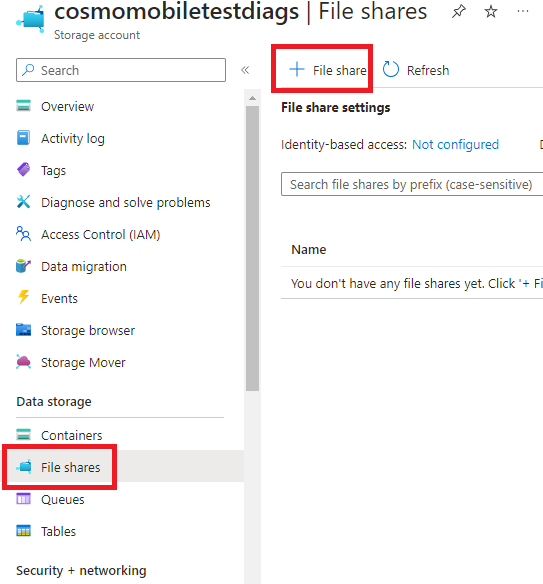
Task: Sort by the Name column header
Action: [308, 250]
